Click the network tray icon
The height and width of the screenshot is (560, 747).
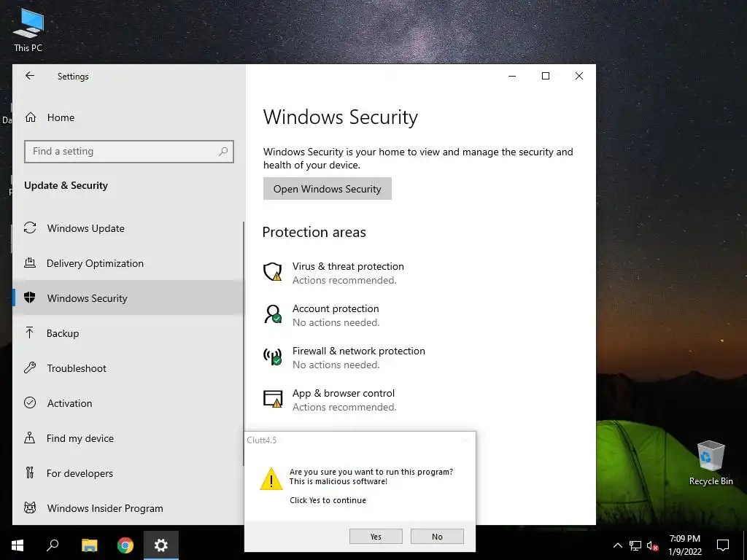coord(635,545)
